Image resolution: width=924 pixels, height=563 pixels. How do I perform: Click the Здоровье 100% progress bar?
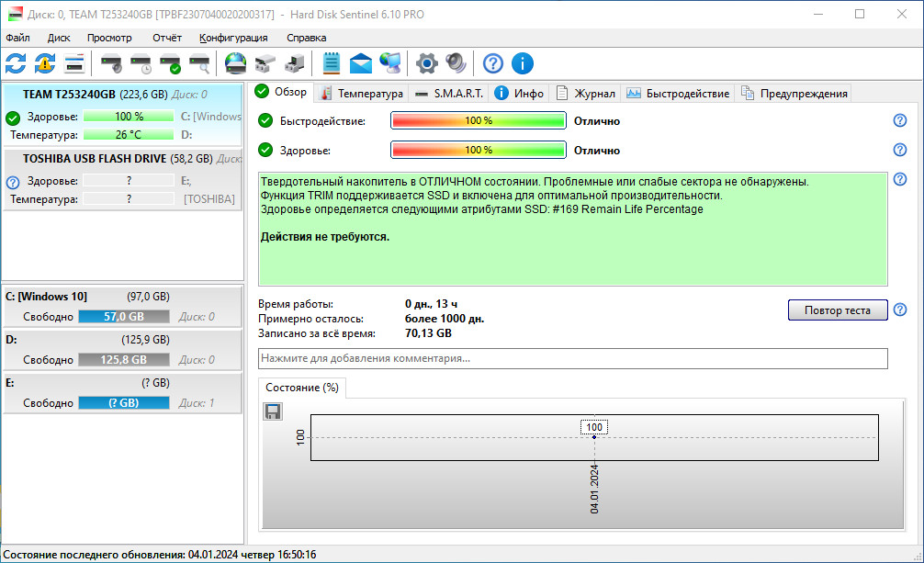tap(478, 150)
